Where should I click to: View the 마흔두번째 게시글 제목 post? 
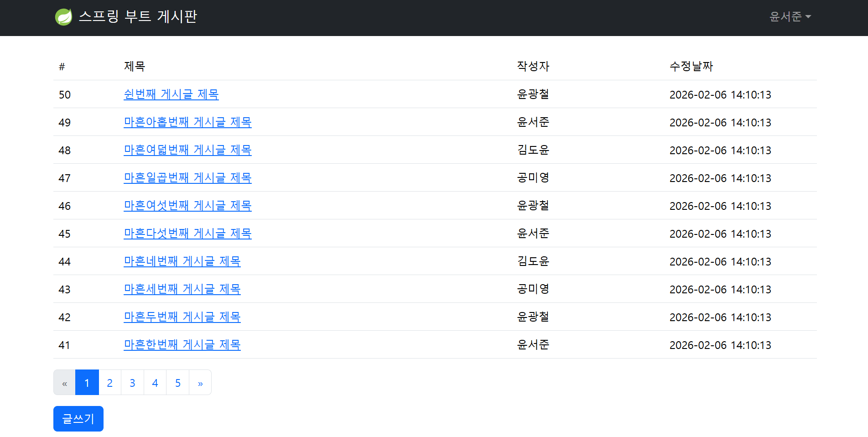pos(182,317)
